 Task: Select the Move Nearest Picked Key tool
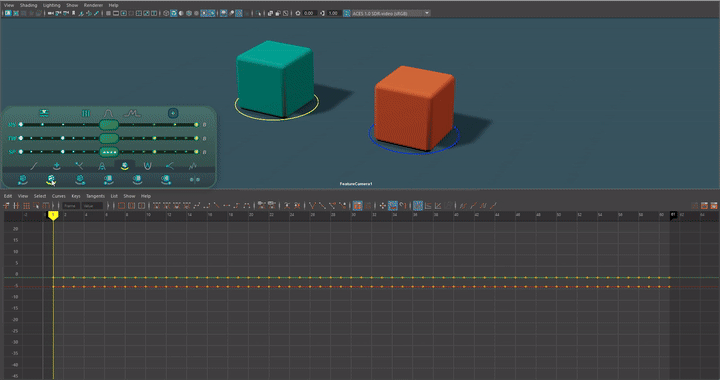tap(6, 206)
